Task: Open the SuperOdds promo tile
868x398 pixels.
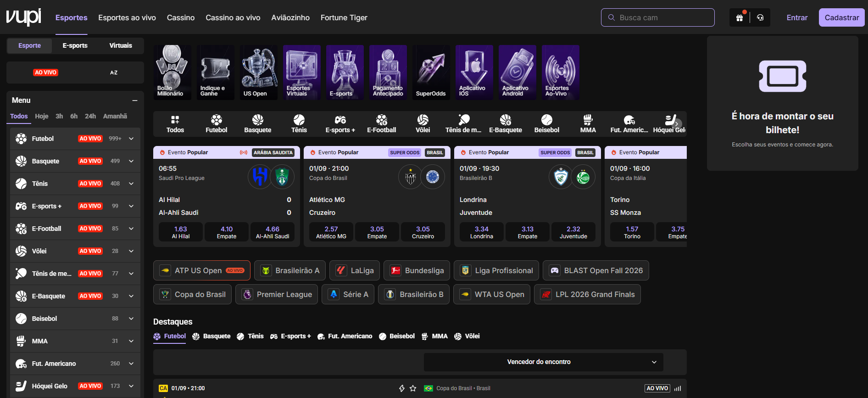Action: pyautogui.click(x=431, y=73)
